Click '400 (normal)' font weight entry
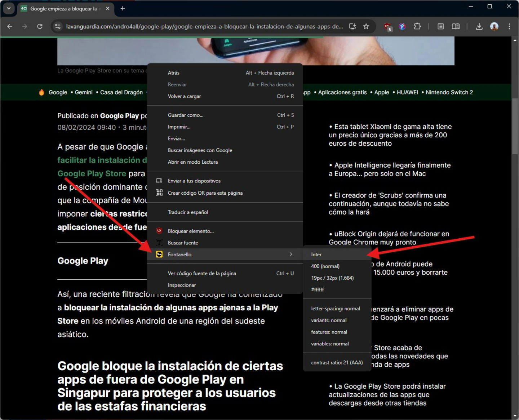519x420 pixels. [337, 266]
